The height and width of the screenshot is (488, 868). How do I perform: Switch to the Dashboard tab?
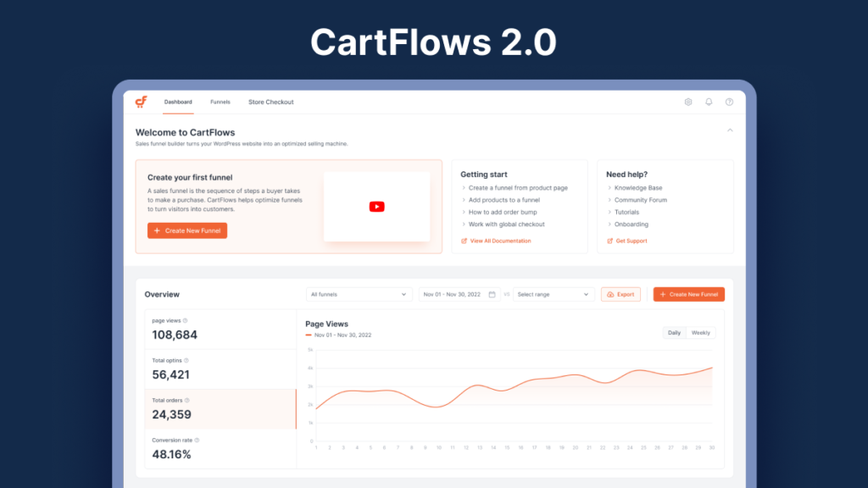click(178, 102)
